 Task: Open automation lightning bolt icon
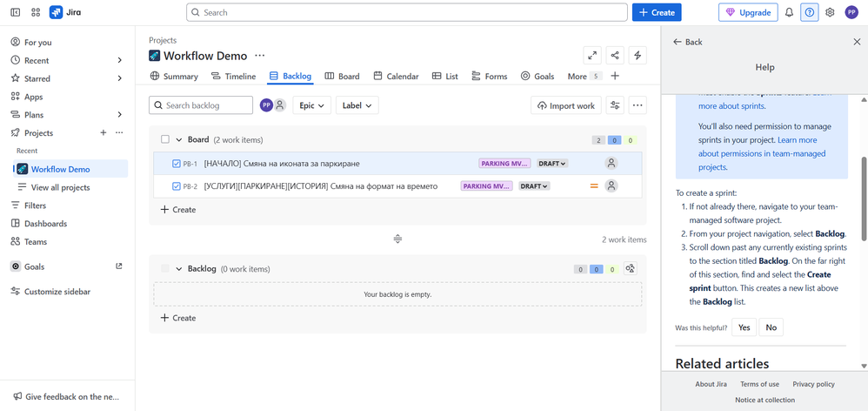click(638, 56)
